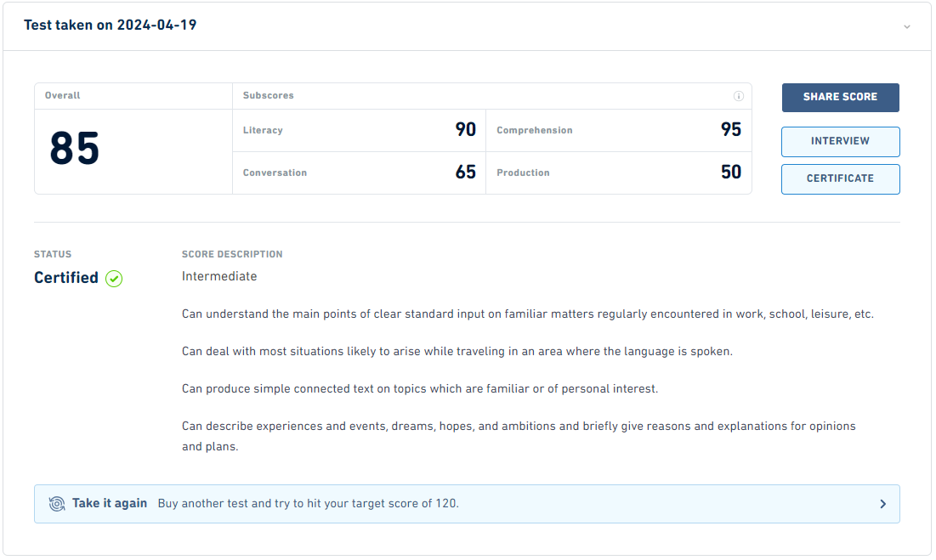
Task: Click the Production subscore 50
Action: [x=730, y=173]
